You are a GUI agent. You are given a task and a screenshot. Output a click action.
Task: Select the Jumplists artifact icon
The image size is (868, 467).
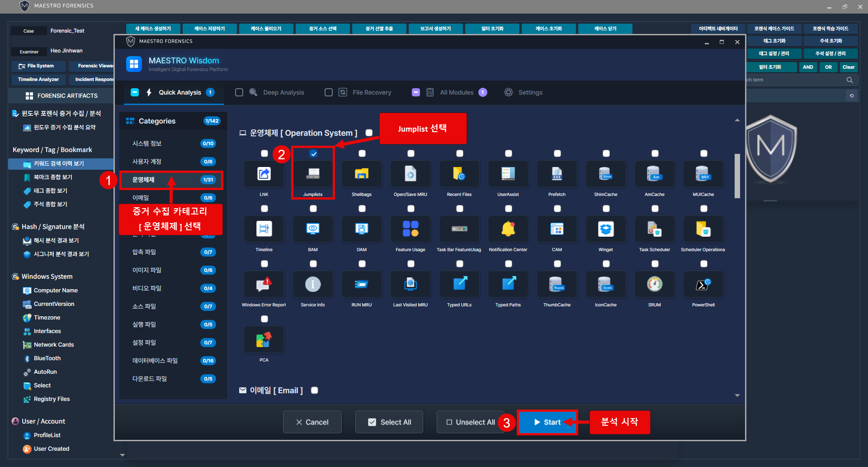tap(313, 174)
